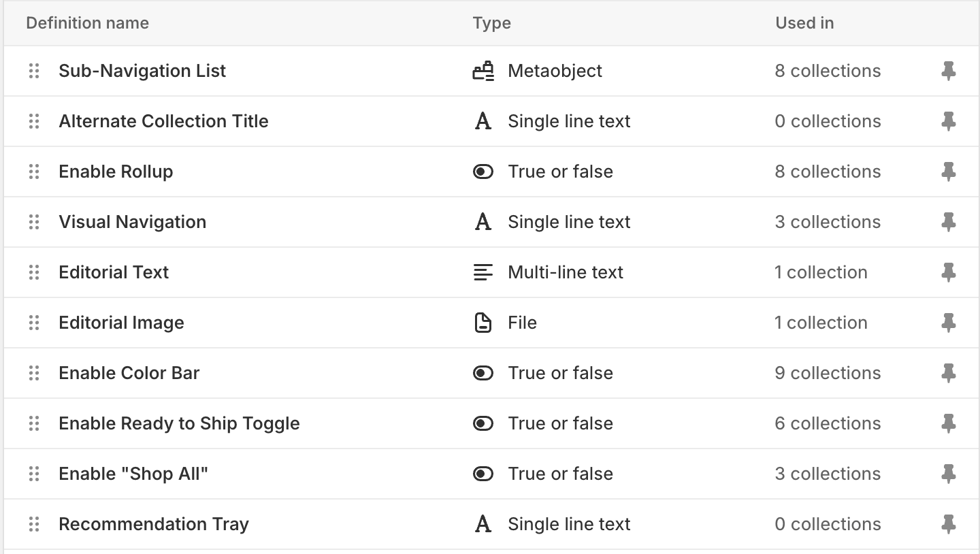Grab the drag handle for Visual Navigation

(x=34, y=222)
